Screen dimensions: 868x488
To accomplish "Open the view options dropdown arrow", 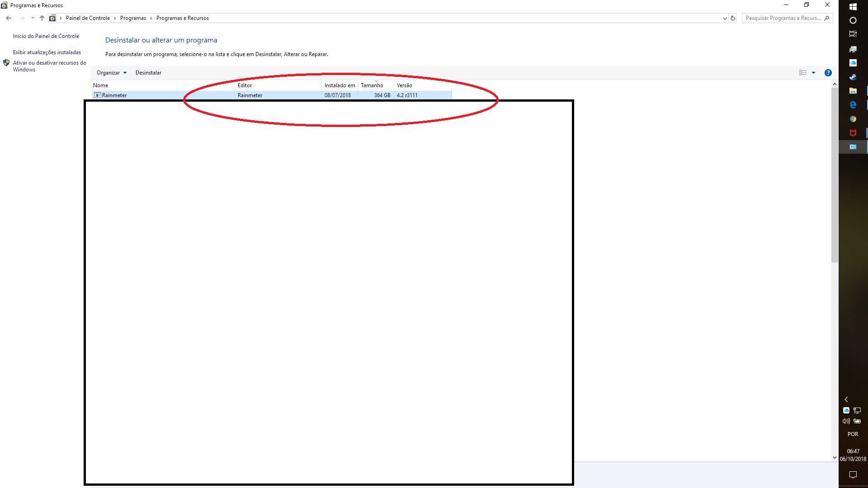I will click(x=813, y=73).
